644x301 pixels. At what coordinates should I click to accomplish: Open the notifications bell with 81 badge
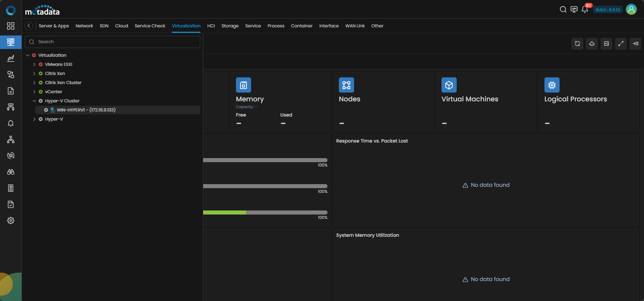[585, 9]
